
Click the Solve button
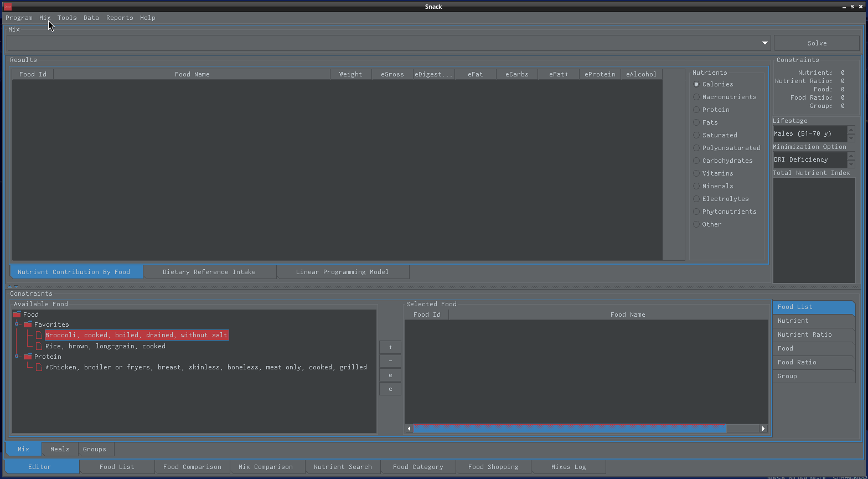point(817,43)
